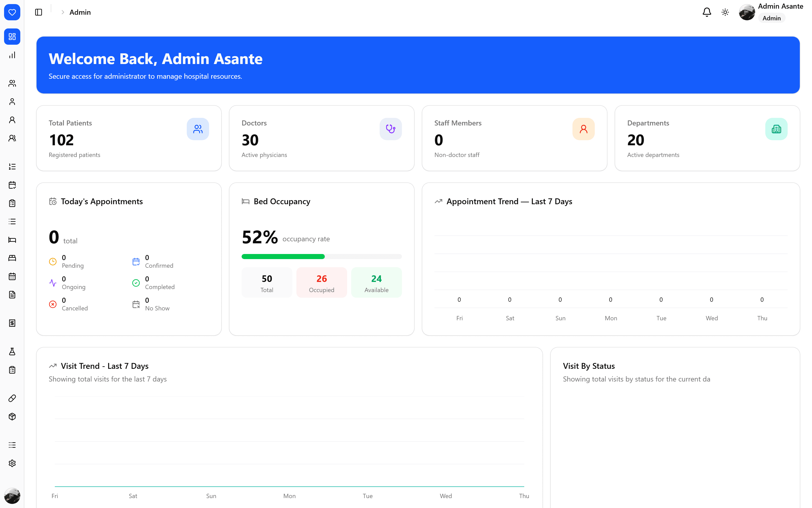Toggle light/dark theme sun icon
Image resolution: width=812 pixels, height=508 pixels.
[725, 12]
